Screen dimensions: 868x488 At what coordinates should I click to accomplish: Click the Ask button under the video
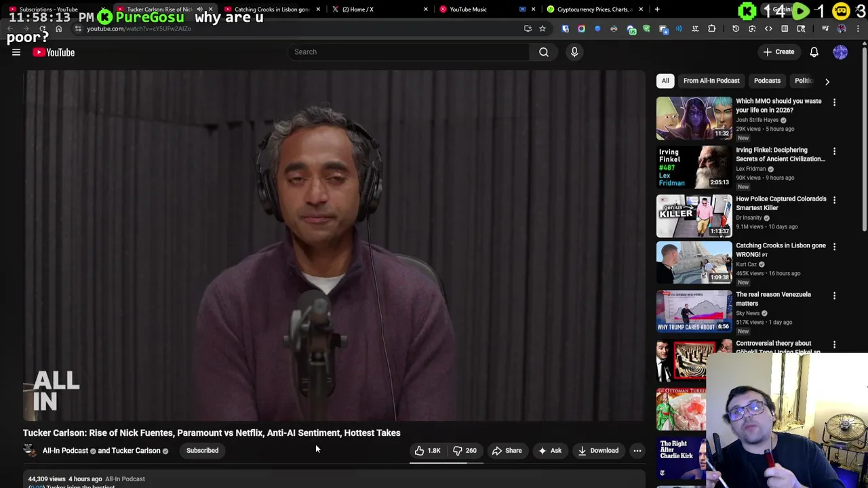tap(550, 450)
